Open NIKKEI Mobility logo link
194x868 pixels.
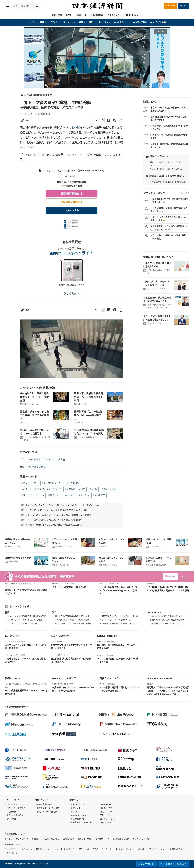[x=66, y=724]
